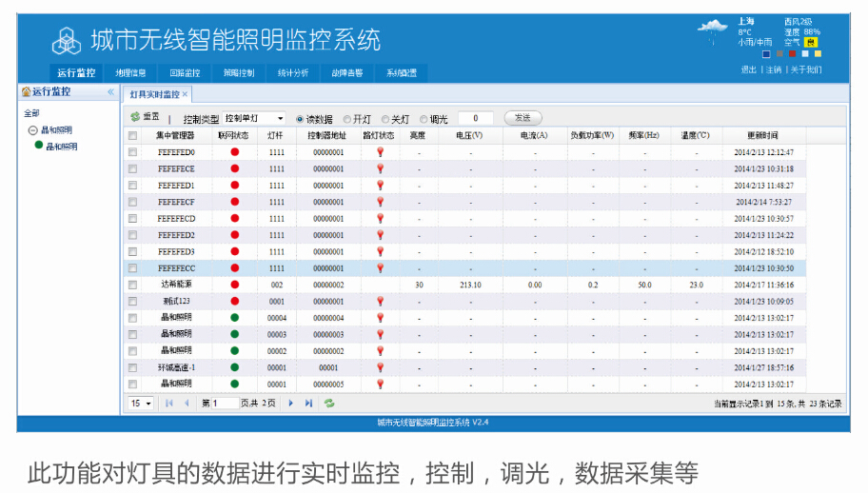Screen dimensions: 868x493
Task: Select the 开灯 radio button
Action: click(347, 119)
